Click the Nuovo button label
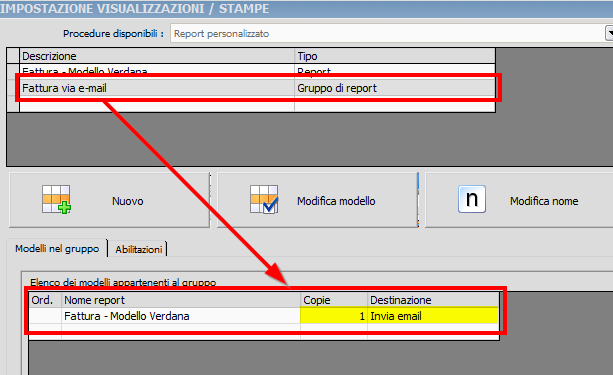The height and width of the screenshot is (375, 613). pyautogui.click(x=127, y=201)
